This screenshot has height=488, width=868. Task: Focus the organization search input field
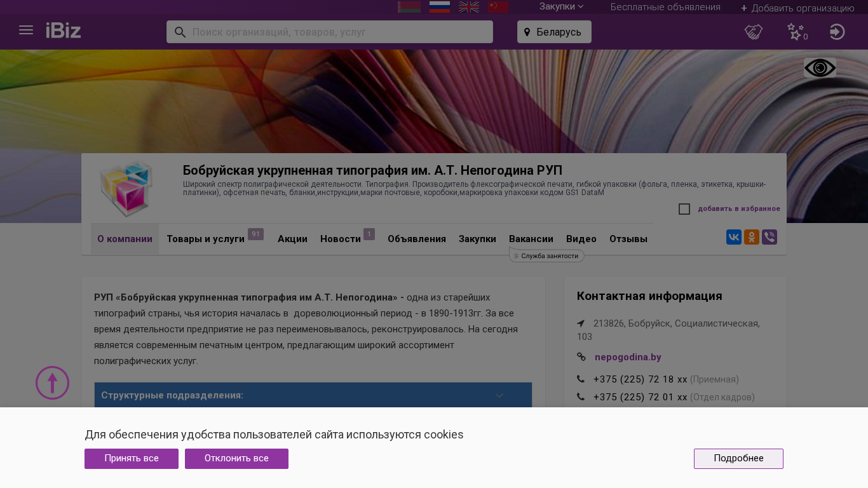pos(330,32)
